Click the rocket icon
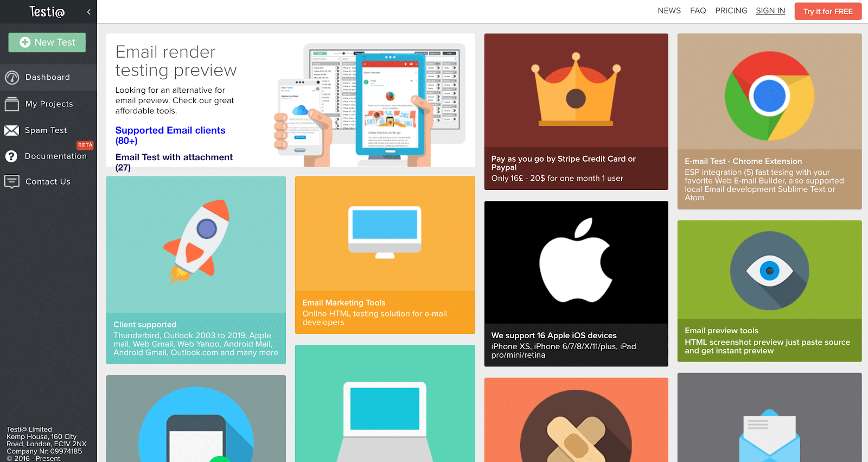This screenshot has width=868, height=462. pos(196,242)
